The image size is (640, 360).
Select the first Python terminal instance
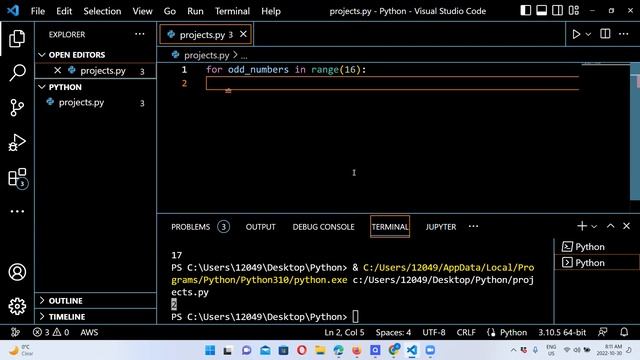[x=597, y=247]
